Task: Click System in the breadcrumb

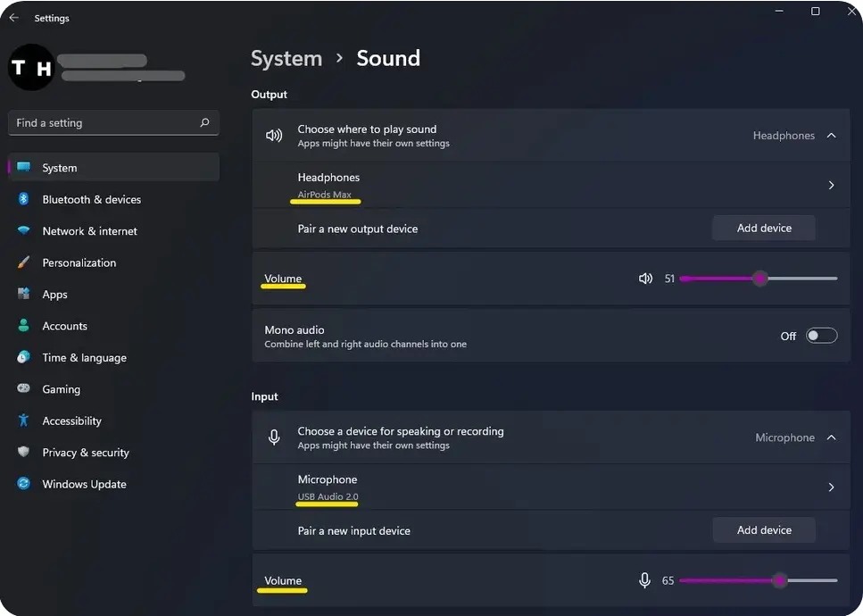Action: point(286,59)
